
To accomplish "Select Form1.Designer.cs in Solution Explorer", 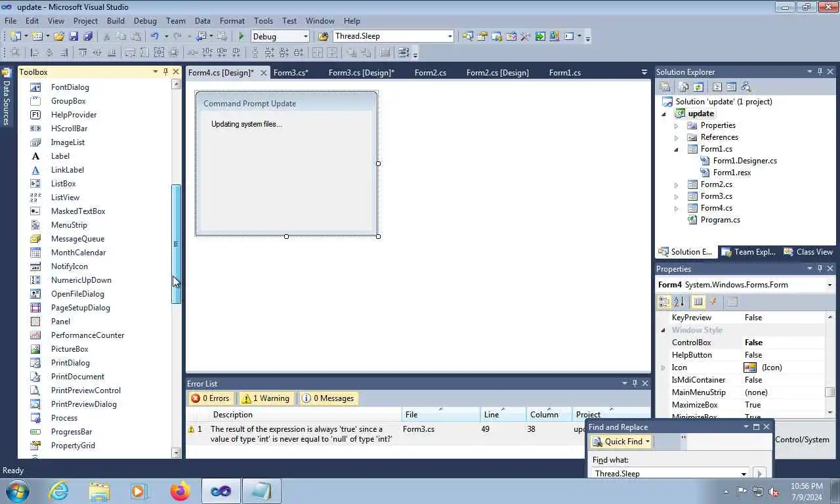I will coord(745,161).
